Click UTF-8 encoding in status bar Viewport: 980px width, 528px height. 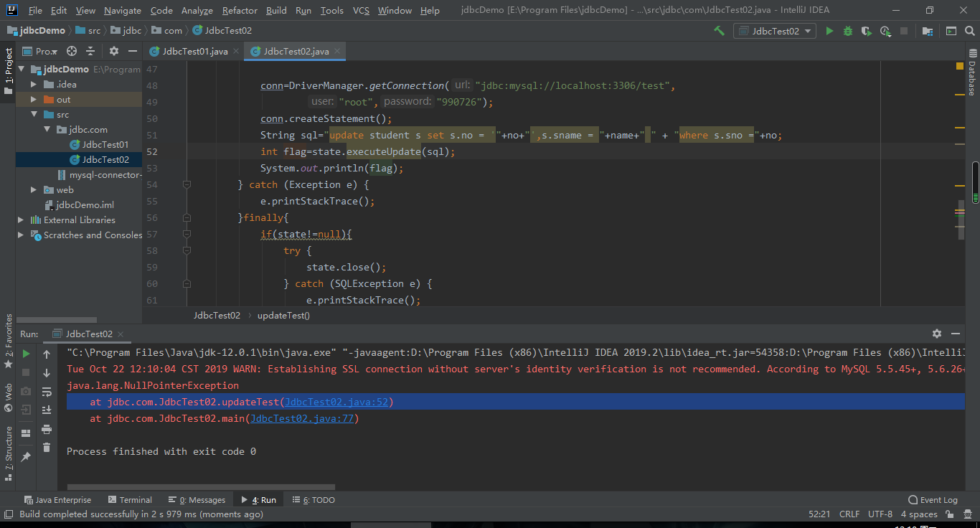point(880,514)
